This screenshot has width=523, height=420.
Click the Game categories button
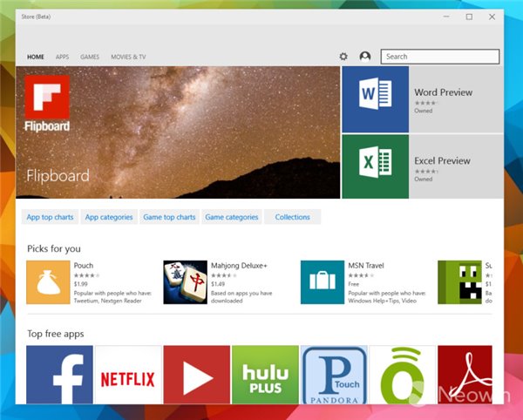tap(232, 217)
